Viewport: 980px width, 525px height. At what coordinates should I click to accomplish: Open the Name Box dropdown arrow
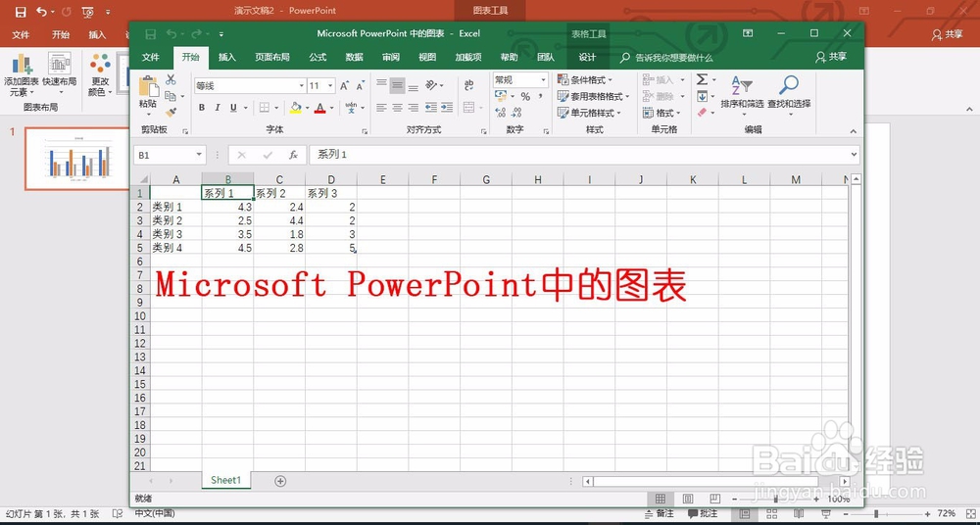(x=199, y=155)
